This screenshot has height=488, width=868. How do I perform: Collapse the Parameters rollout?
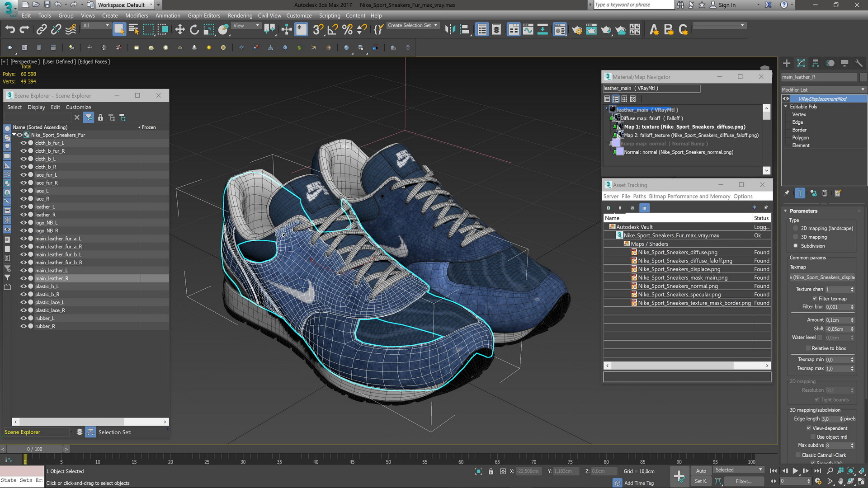(x=786, y=211)
